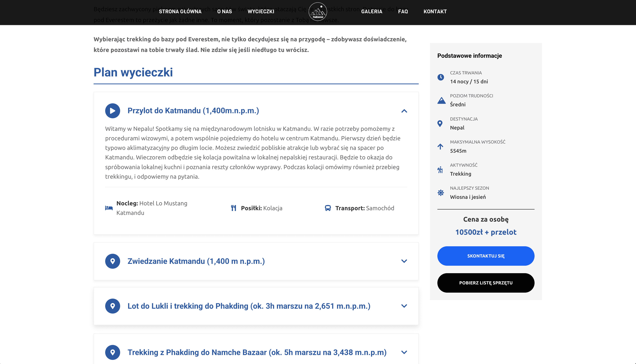Collapse the Przylot do Katmandu section chevron
636x364 pixels.
point(404,111)
